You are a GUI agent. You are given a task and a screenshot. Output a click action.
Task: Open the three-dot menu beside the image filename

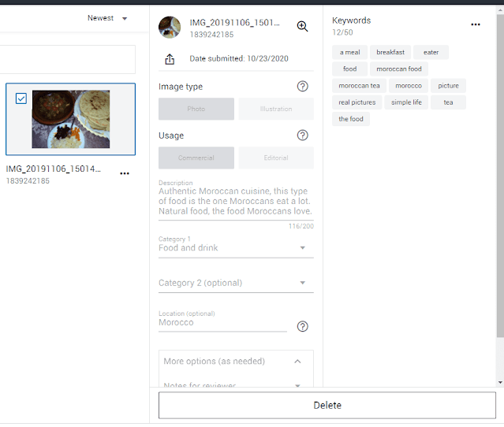[125, 173]
